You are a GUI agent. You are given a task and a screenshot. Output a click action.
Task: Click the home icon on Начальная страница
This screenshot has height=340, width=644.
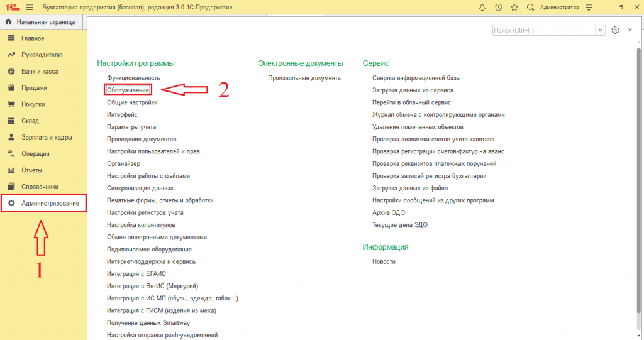(8, 22)
